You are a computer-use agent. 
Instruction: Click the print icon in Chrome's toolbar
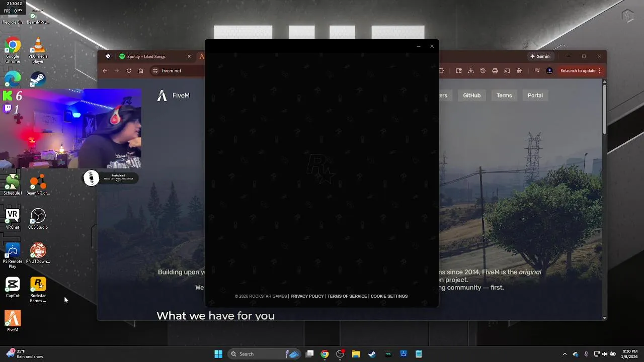pos(495,71)
